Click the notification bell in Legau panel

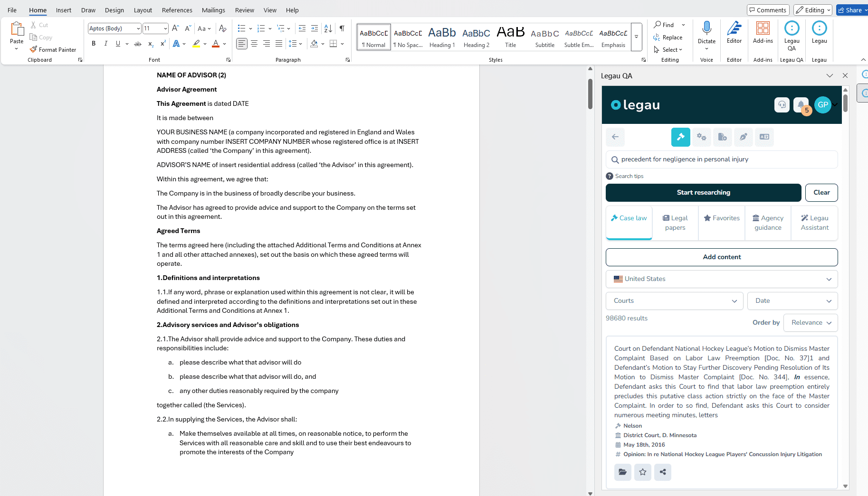click(801, 105)
